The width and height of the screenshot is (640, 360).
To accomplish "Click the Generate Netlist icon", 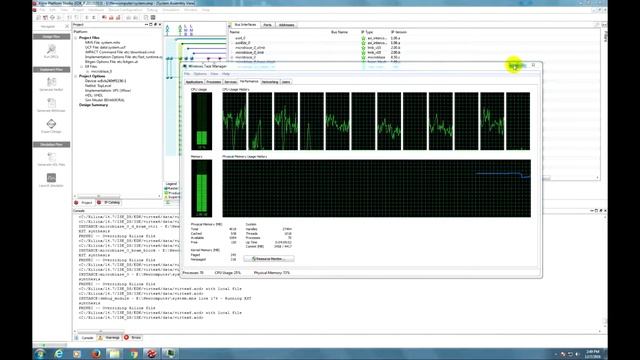I will [51, 82].
